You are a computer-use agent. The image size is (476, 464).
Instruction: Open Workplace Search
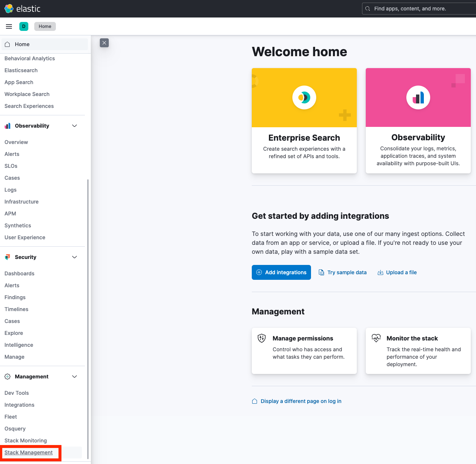27,94
